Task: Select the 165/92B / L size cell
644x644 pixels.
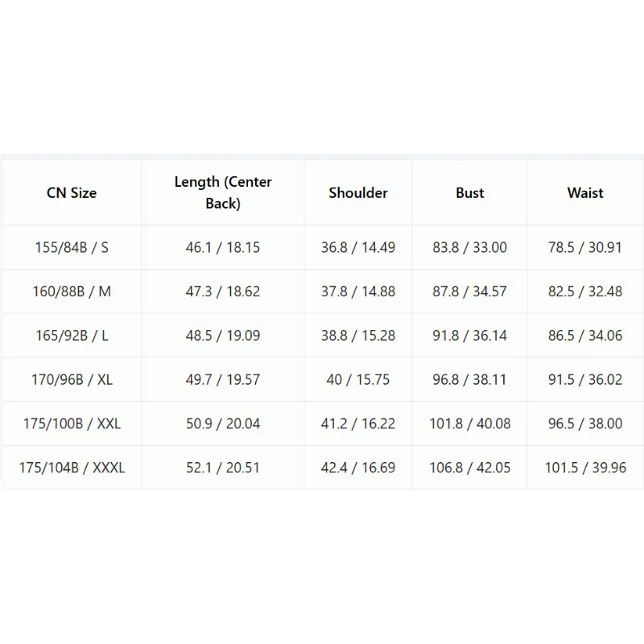Action: [x=72, y=335]
